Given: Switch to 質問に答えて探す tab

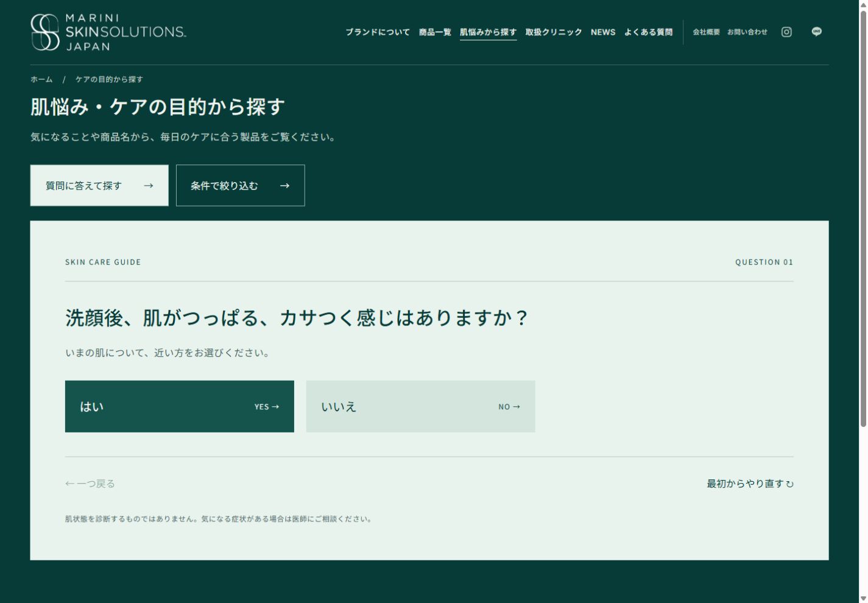Looking at the screenshot, I should tap(99, 185).
